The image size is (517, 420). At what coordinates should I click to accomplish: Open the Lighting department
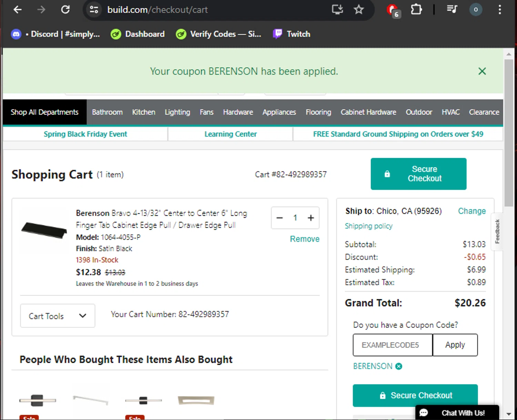(177, 112)
